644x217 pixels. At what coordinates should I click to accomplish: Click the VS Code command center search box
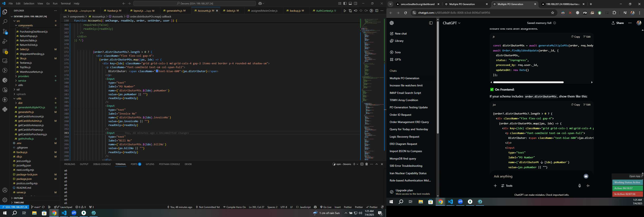pyautogui.click(x=194, y=3)
